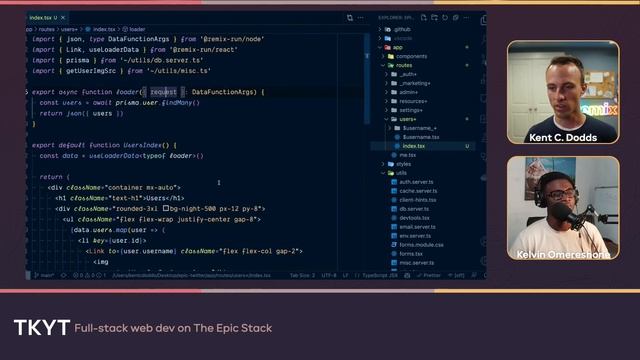Click the LF line ending status item

[x=345, y=276]
